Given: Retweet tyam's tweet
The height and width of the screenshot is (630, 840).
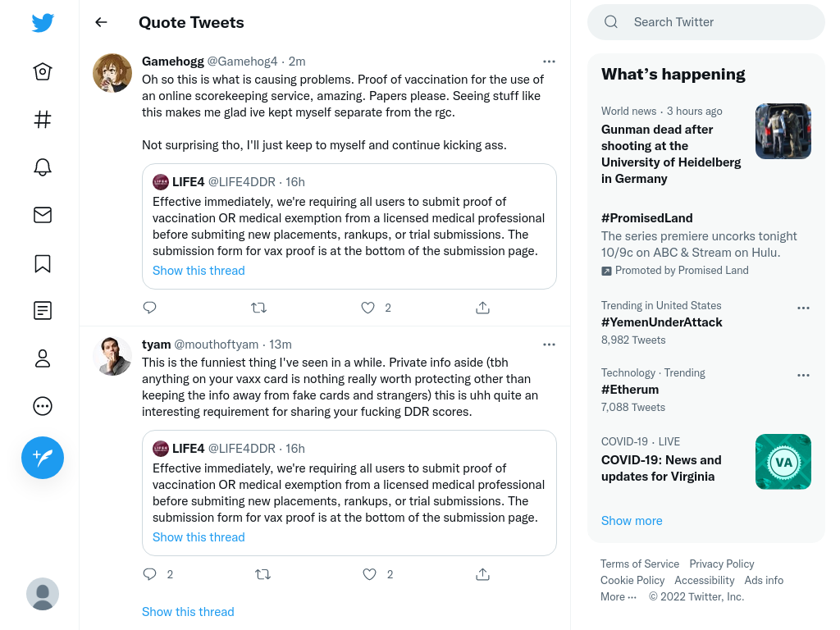Looking at the screenshot, I should (x=262, y=574).
